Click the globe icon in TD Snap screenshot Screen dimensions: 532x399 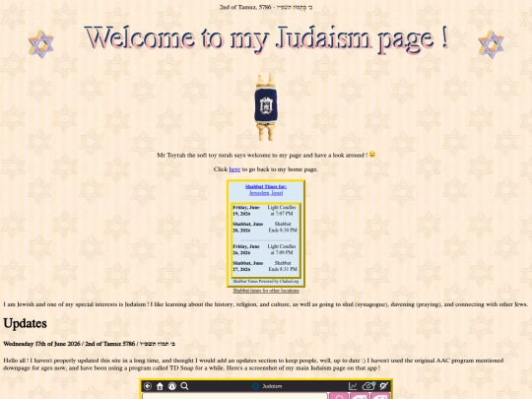click(172, 386)
